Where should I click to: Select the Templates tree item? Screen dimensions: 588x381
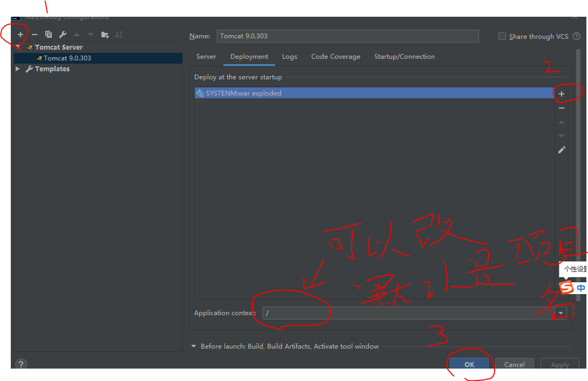pyautogui.click(x=52, y=69)
